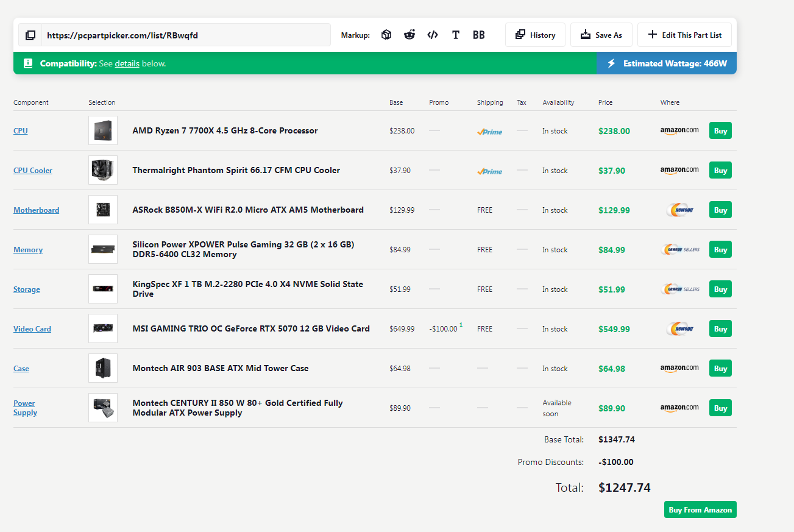The width and height of the screenshot is (794, 532).
Task: Open MSI GAMING TRIO RTX 5070 name
Action: [251, 328]
